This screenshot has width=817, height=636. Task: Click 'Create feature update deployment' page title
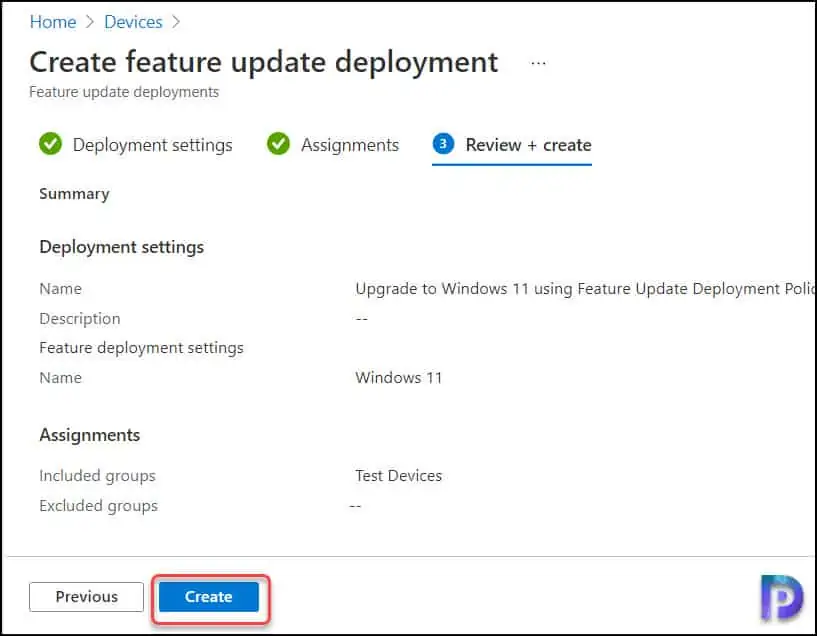click(264, 62)
